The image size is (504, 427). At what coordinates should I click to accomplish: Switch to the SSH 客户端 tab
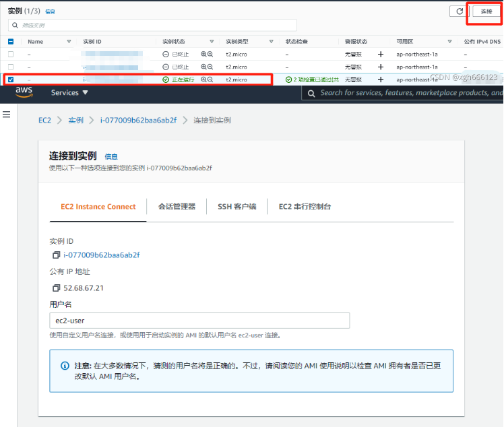(x=237, y=207)
